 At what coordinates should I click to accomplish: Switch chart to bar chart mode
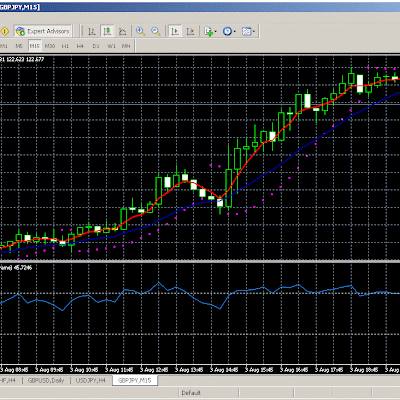[x=92, y=31]
